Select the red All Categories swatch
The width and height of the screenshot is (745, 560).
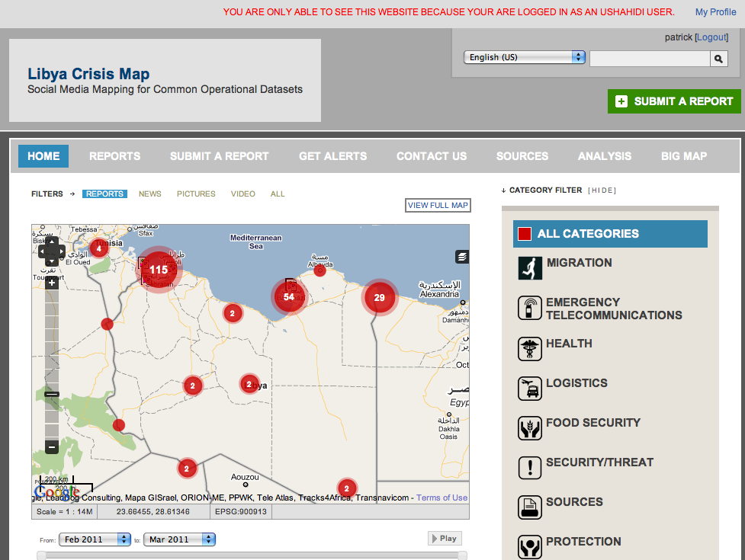pos(525,234)
